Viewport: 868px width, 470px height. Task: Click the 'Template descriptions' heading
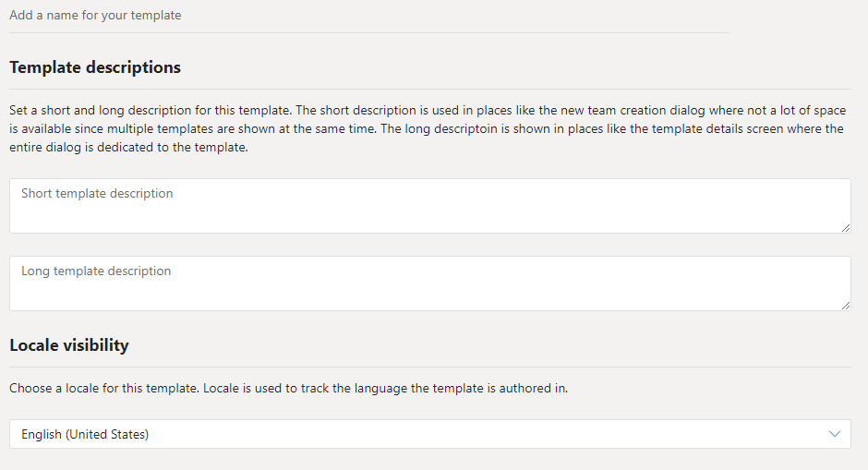click(95, 67)
